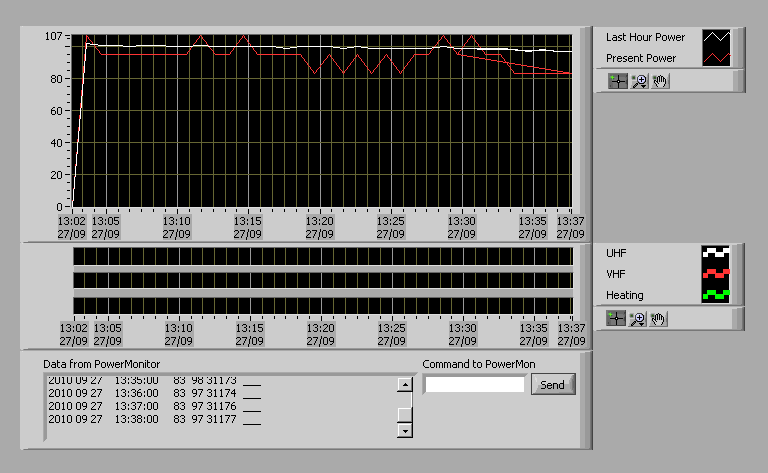
Task: Click the 0 y-axis minimum label
Action: 64,206
